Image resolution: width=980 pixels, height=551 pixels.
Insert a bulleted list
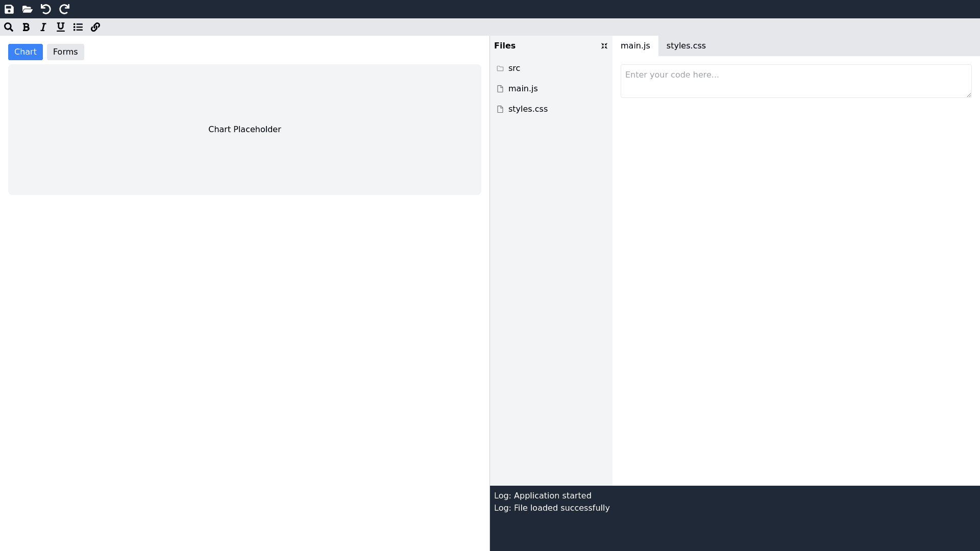(78, 28)
